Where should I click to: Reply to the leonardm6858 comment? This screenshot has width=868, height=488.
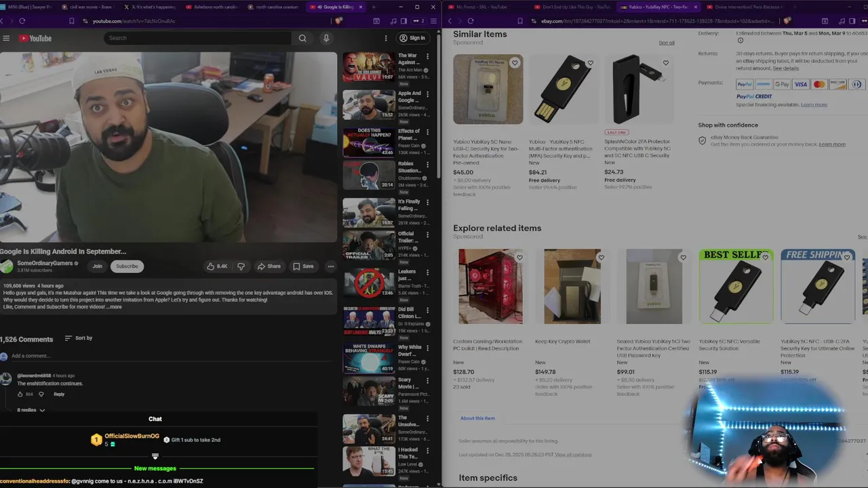pyautogui.click(x=59, y=394)
